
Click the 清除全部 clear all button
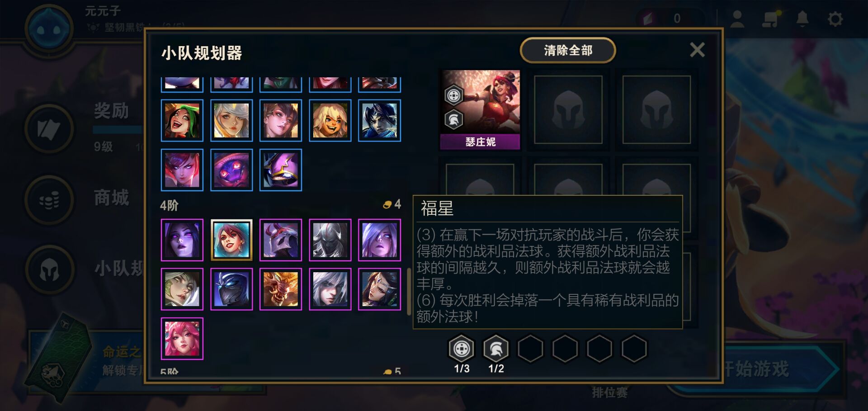[568, 50]
